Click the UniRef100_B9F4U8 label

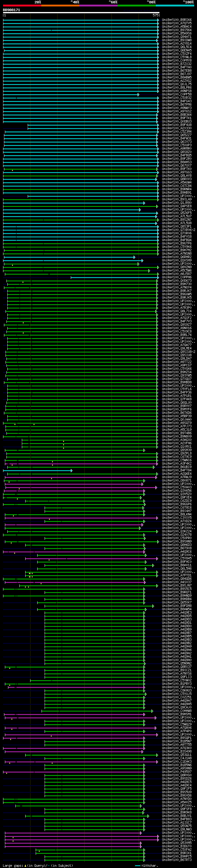[x=177, y=125]
